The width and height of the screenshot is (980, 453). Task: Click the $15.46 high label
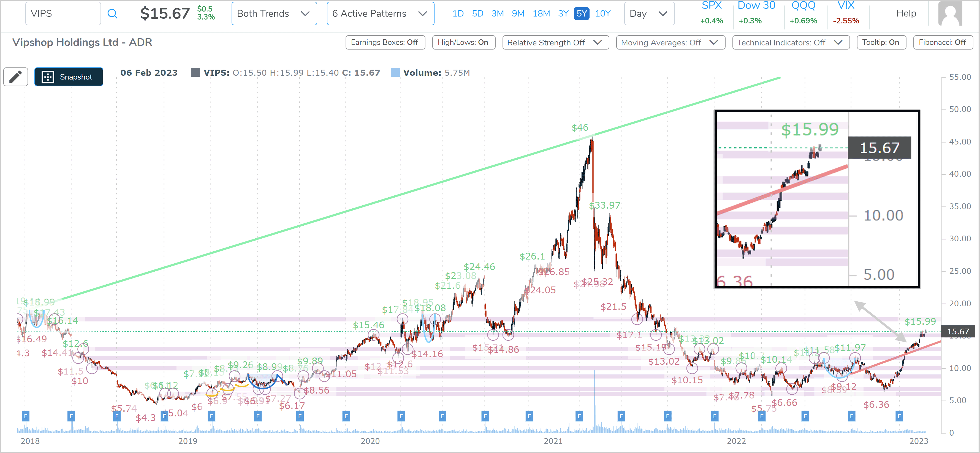coord(368,325)
